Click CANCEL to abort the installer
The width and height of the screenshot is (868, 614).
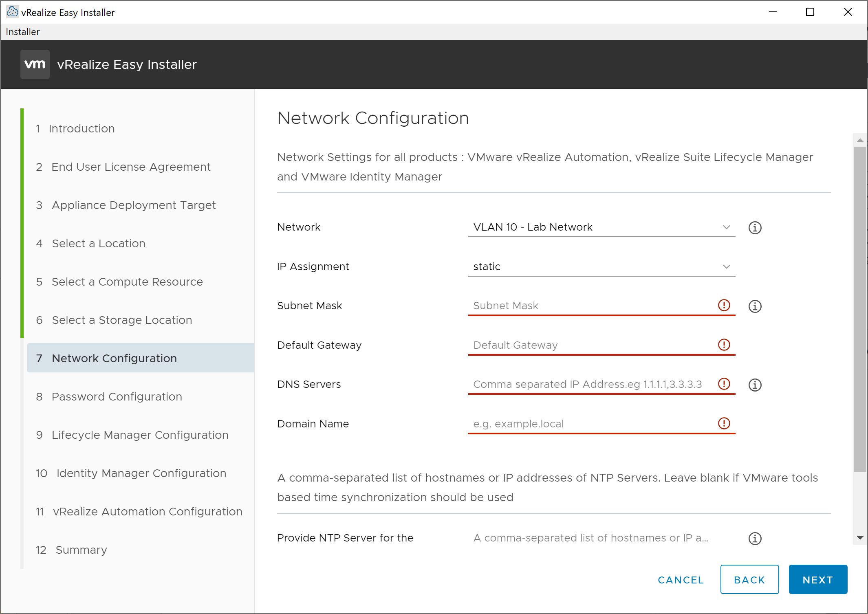[681, 579]
